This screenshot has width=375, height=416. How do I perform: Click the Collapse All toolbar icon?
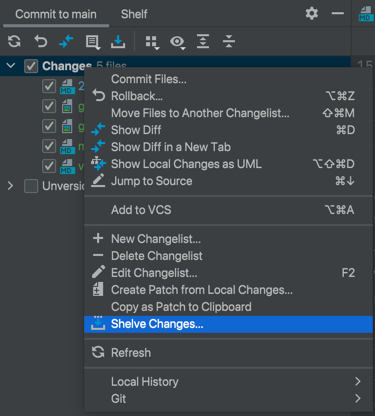point(229,42)
